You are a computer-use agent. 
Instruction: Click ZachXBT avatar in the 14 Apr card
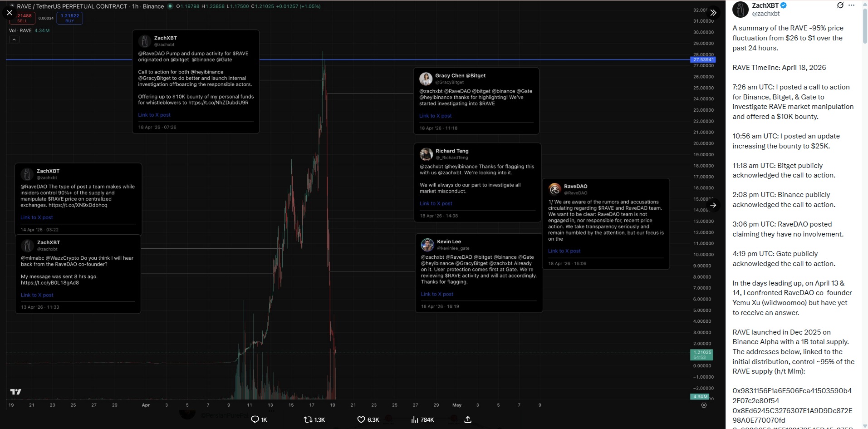[27, 174]
